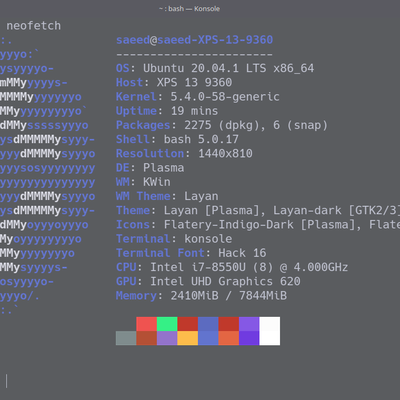Click the OS line showing Ubuntu 20.04.1
The image size is (400, 400).
click(215, 68)
